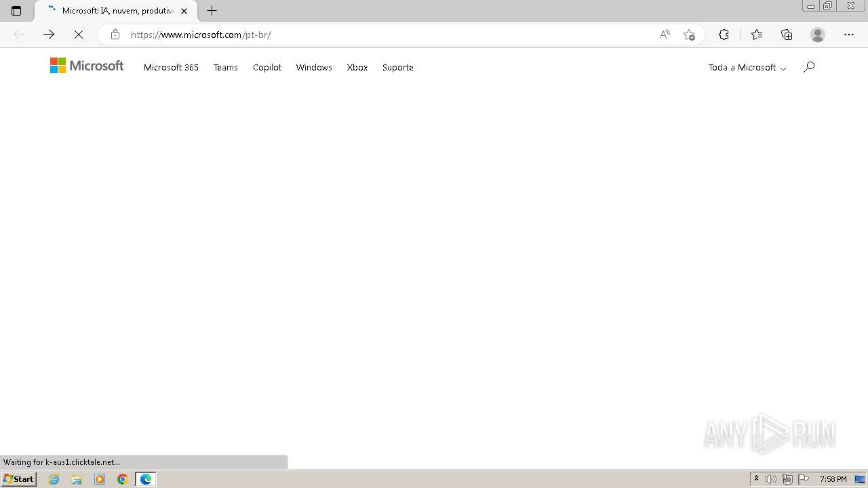Open Edge Settings and more menu
Screen dimensions: 868x488
click(849, 35)
